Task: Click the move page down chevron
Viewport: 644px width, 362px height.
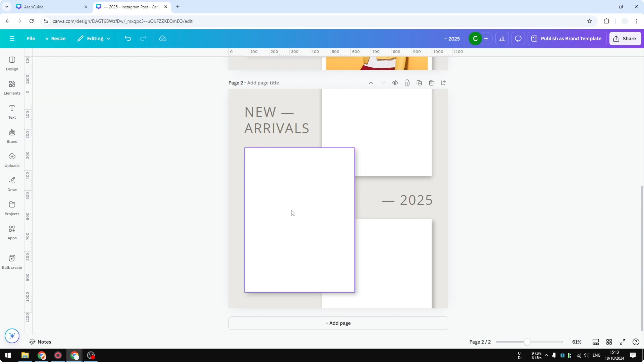Action: 383,82
